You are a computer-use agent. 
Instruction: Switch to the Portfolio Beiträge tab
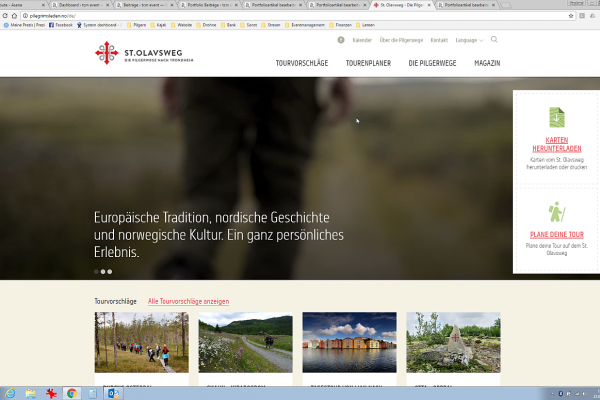[x=208, y=5]
